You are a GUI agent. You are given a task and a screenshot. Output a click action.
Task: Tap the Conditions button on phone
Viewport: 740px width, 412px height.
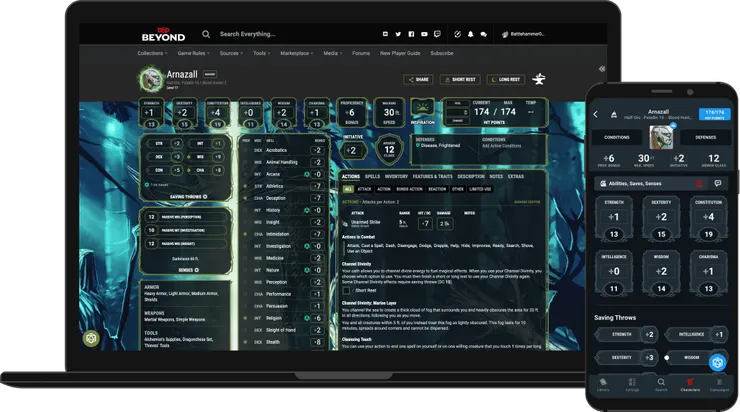pyautogui.click(x=617, y=137)
